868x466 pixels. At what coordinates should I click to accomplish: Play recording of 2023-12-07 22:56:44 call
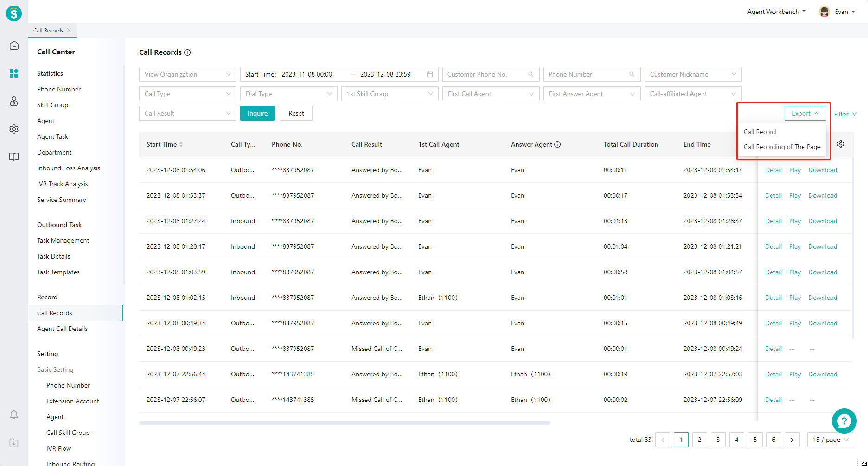point(795,374)
